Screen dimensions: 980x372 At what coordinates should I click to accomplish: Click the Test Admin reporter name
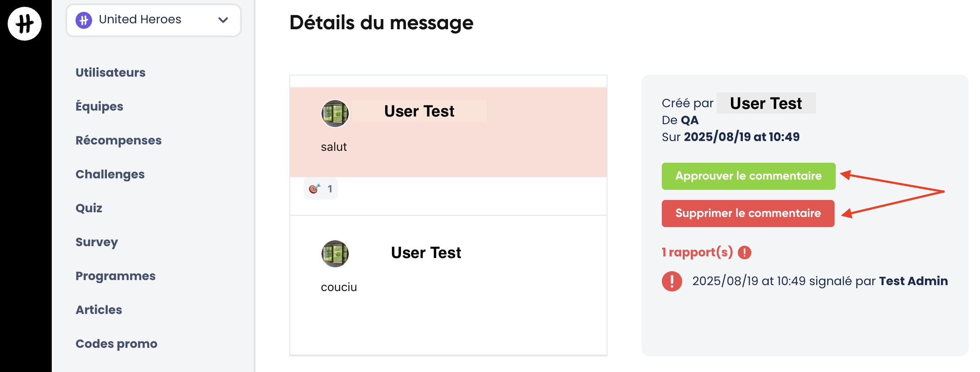tap(913, 281)
